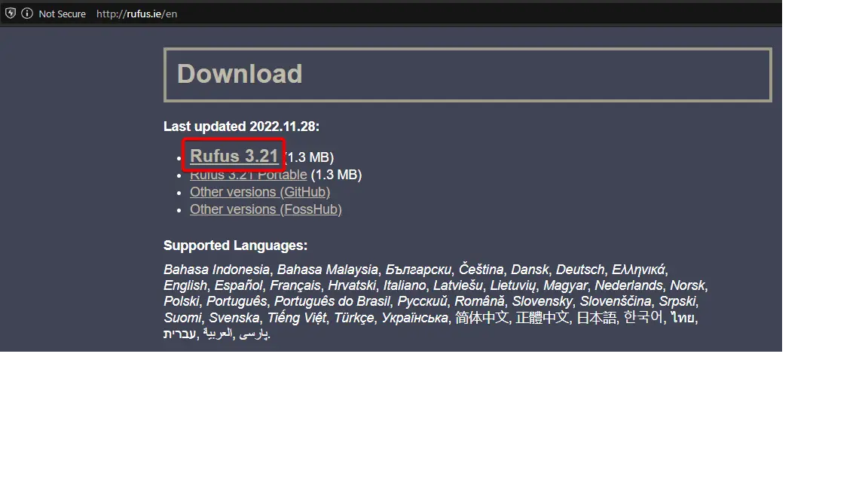Open Other versions (FossHub) link

click(x=266, y=209)
